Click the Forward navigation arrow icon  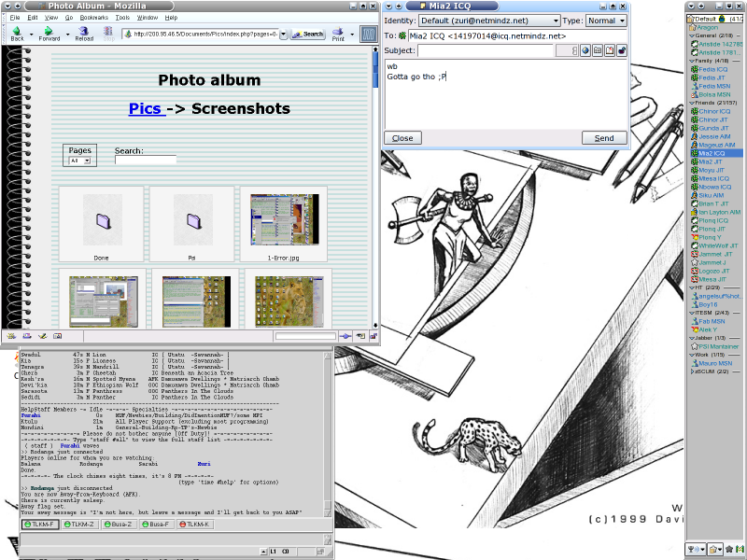[48, 33]
